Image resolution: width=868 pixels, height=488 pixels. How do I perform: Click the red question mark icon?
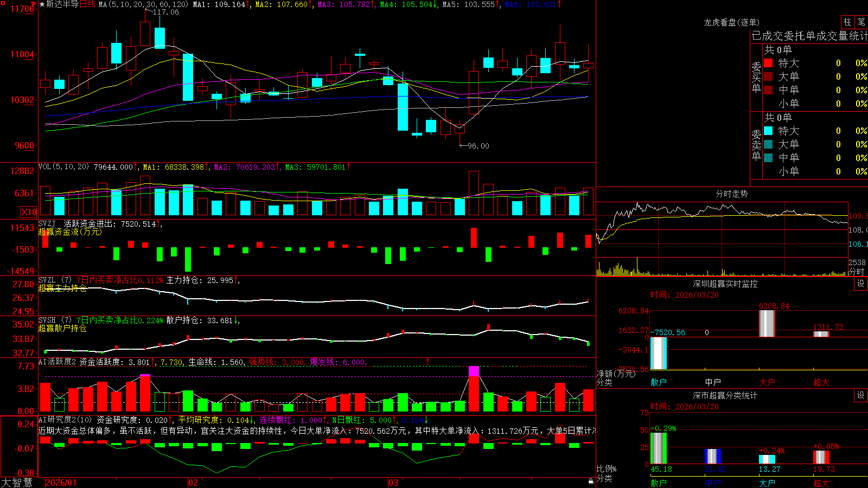[x=33, y=5]
